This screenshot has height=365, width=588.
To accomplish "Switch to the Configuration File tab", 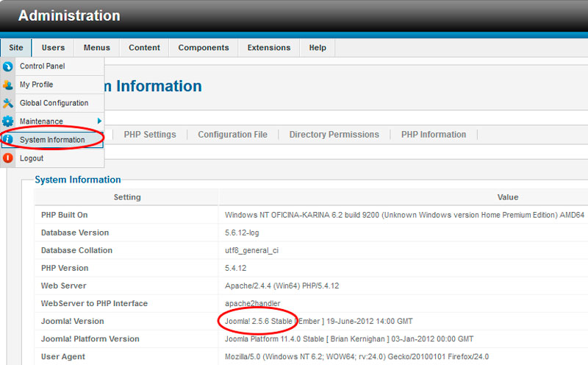I will pos(232,135).
